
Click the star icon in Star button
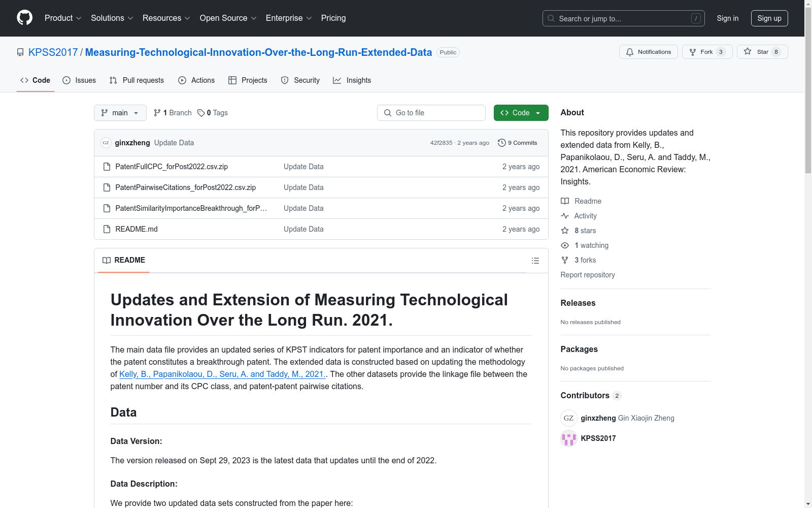(748, 51)
